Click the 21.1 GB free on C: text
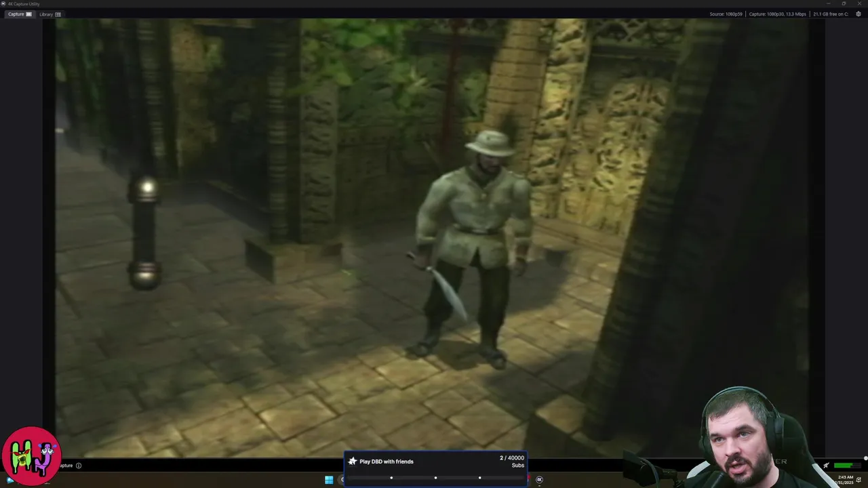 831,14
